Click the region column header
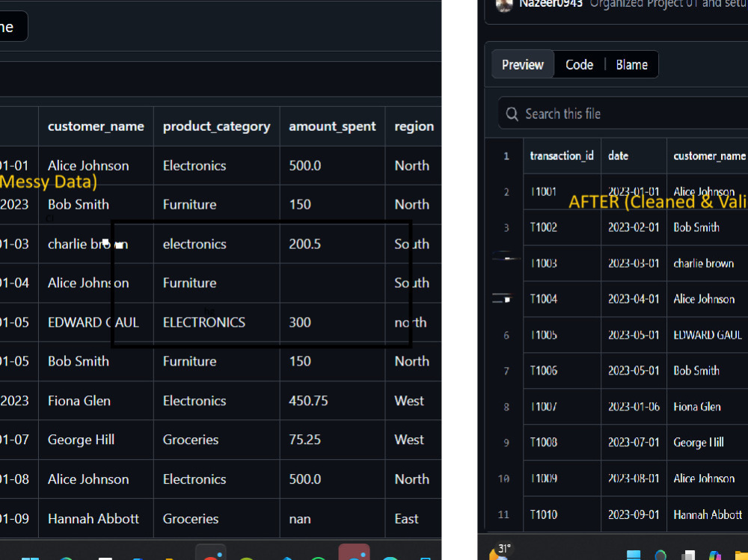Image resolution: width=748 pixels, height=560 pixels. pos(414,126)
